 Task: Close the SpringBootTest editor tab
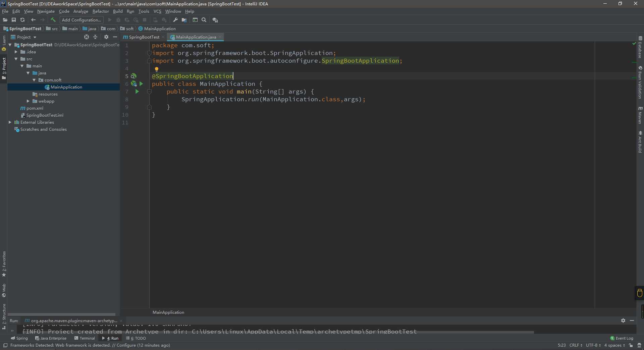pos(163,37)
